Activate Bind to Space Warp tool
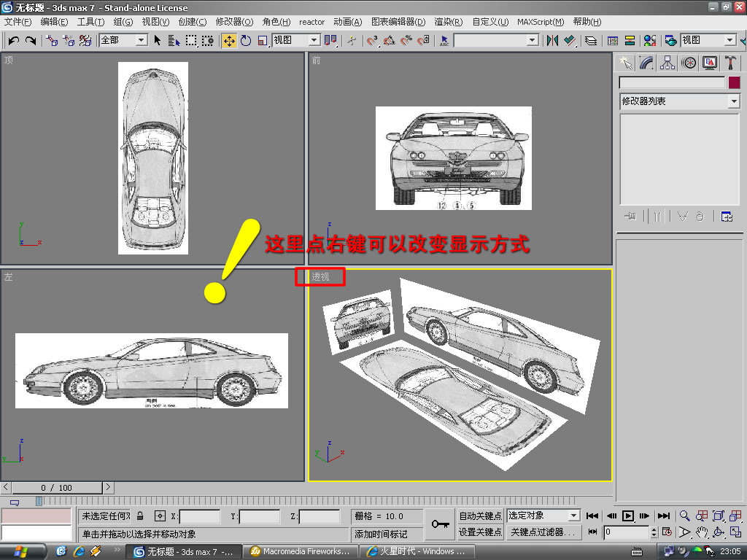 click(85, 41)
